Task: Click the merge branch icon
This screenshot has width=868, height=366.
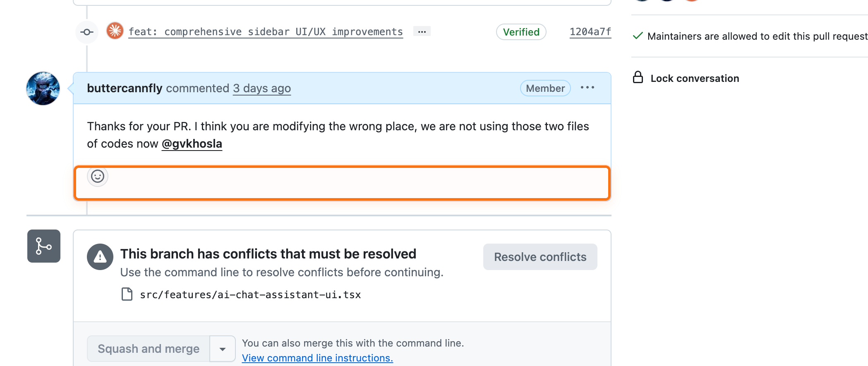Action: tap(44, 246)
